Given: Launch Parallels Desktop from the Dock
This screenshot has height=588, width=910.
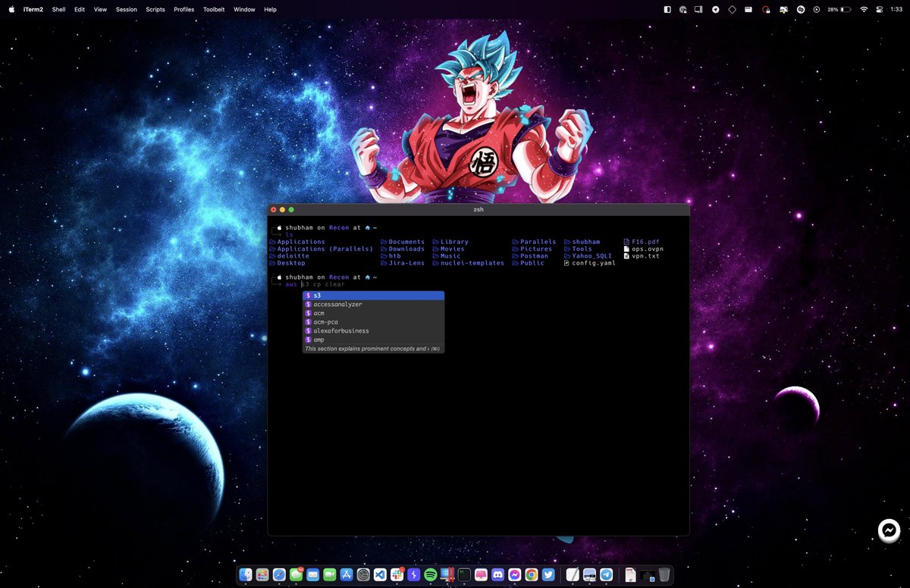Looking at the screenshot, I should pyautogui.click(x=447, y=575).
